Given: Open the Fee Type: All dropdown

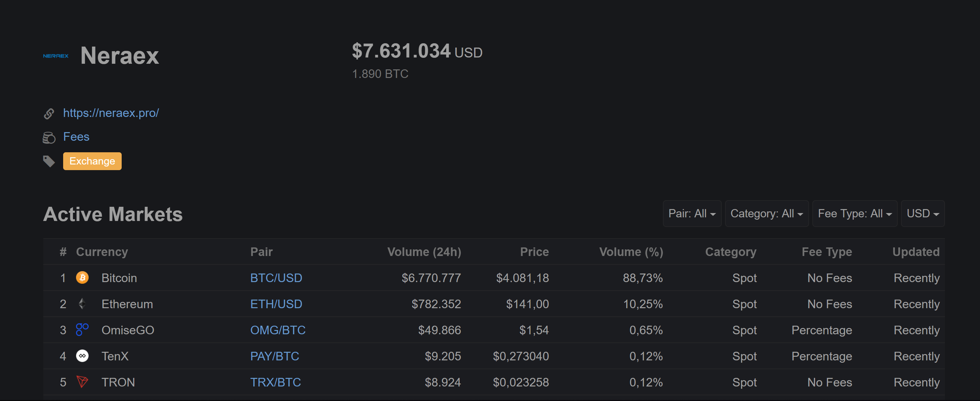Looking at the screenshot, I should [855, 214].
